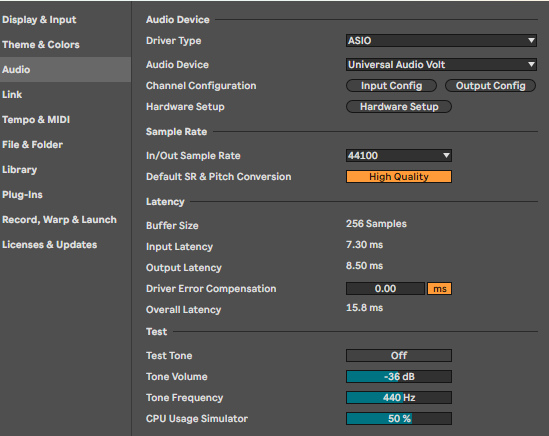Switch to the Plug-Ins tab

click(65, 195)
